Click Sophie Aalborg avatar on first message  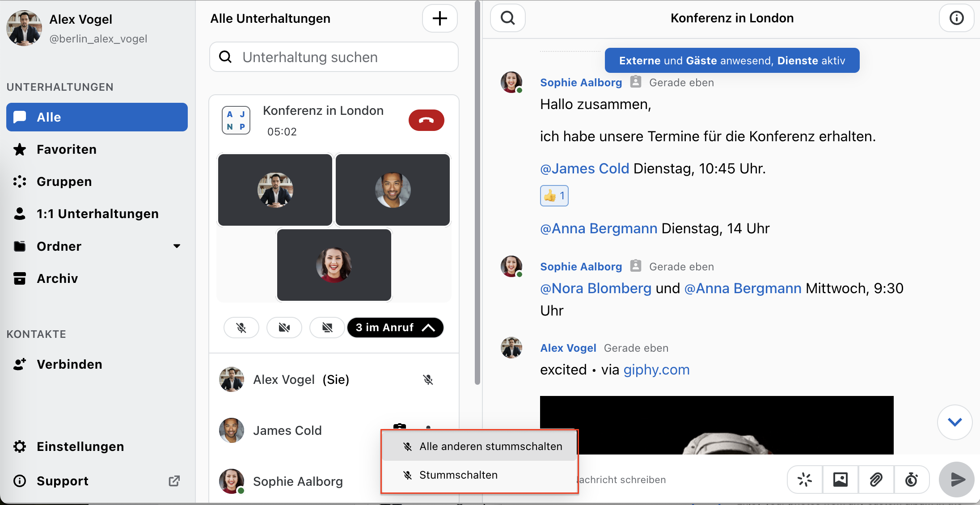511,82
